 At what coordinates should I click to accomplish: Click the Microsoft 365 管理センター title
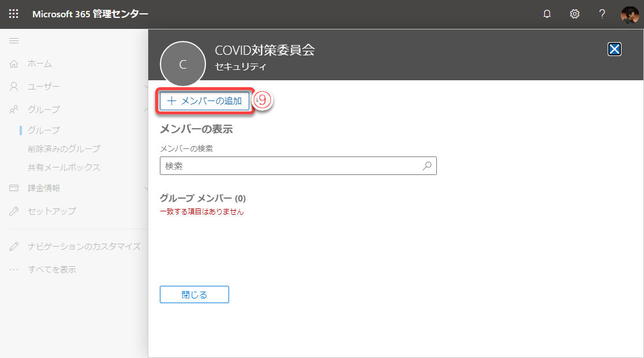[x=90, y=14]
